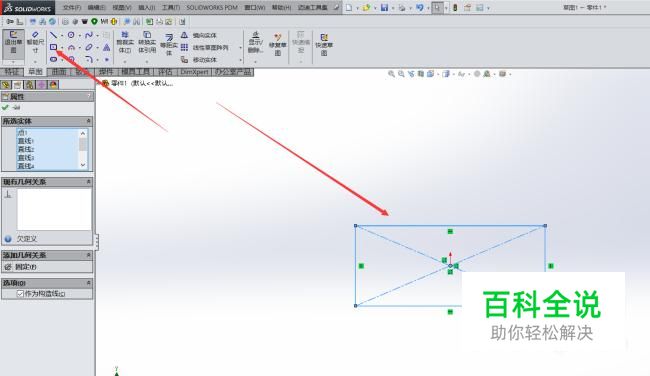This screenshot has width=650, height=376.
Task: Click the New document icon
Action: coord(349,7)
